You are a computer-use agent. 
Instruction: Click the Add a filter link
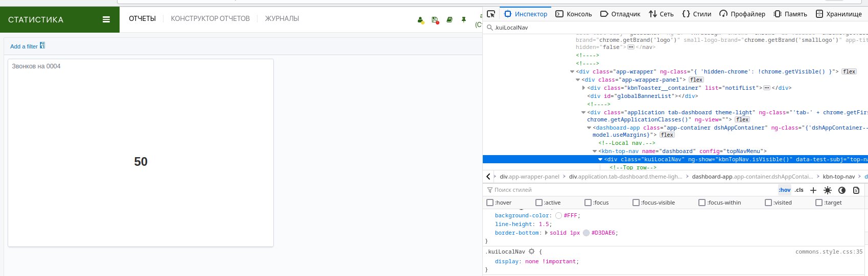(24, 46)
